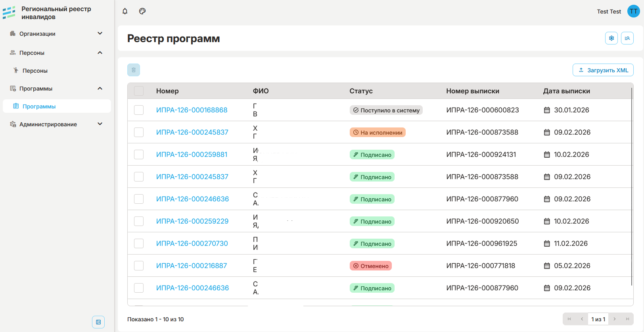
Task: Check the row ИПРА-126-000168868 checkbox
Action: click(x=139, y=110)
